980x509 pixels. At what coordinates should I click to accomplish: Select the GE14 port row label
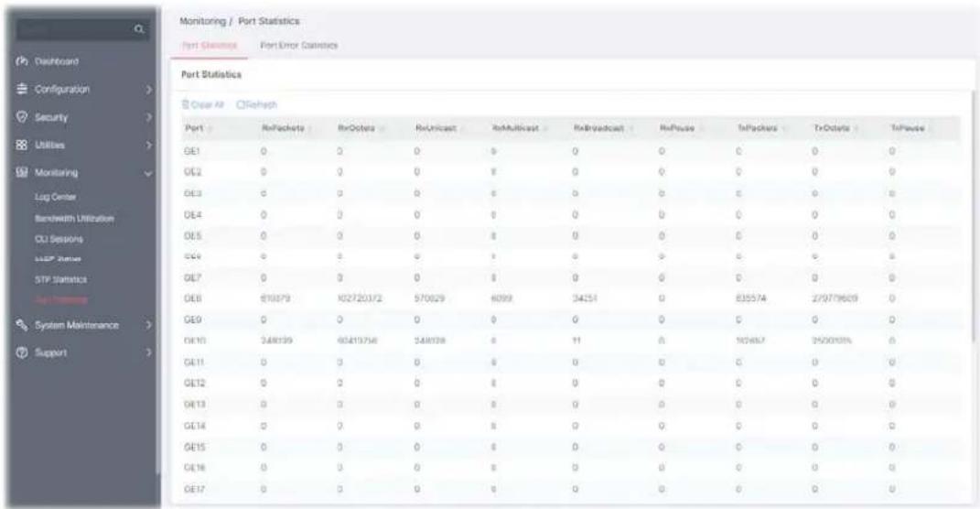194,426
